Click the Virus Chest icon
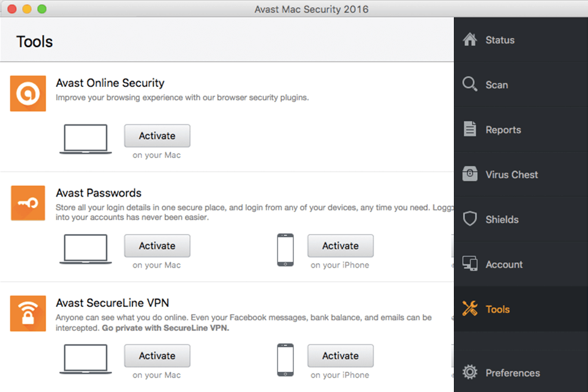 pyautogui.click(x=470, y=175)
